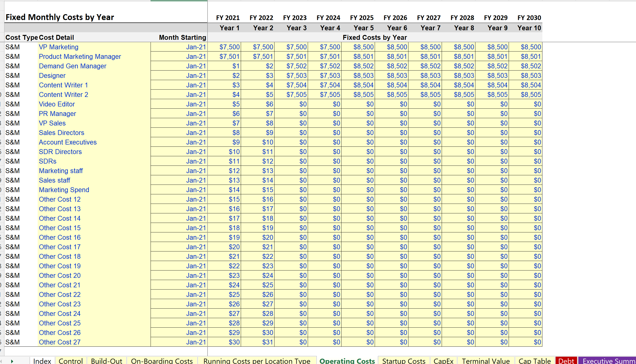This screenshot has width=636, height=364.
Task: Switch to the CapEx tab
Action: (444, 361)
